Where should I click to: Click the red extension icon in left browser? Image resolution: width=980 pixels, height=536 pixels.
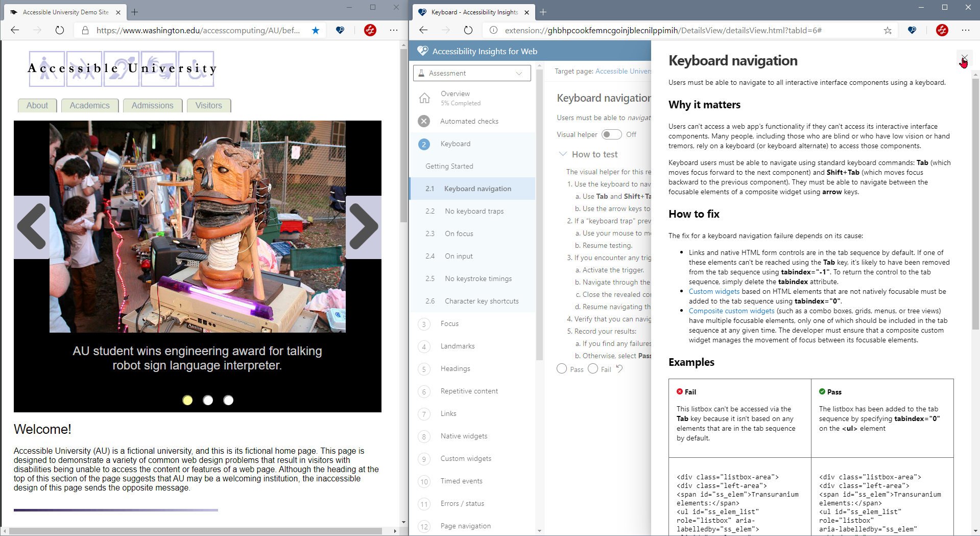point(370,30)
